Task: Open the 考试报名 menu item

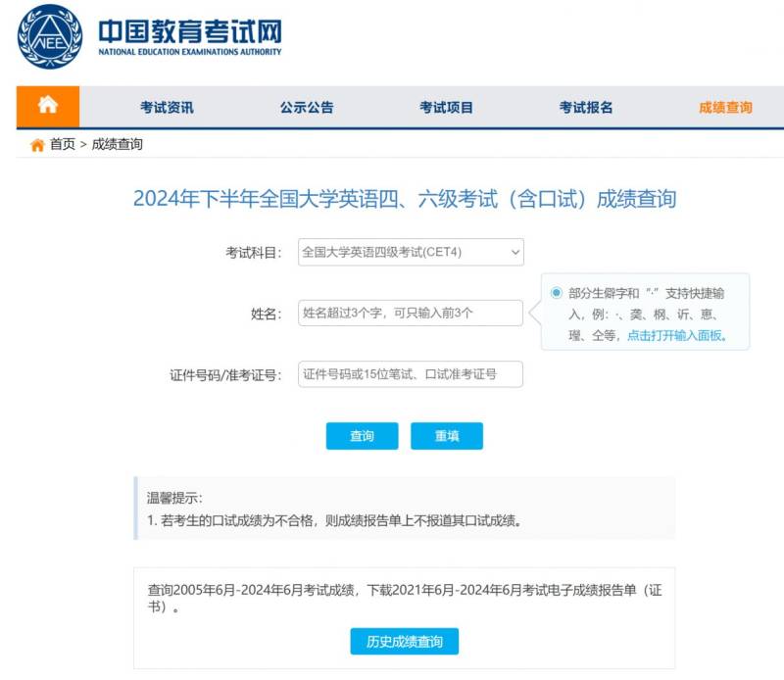Action: (585, 108)
